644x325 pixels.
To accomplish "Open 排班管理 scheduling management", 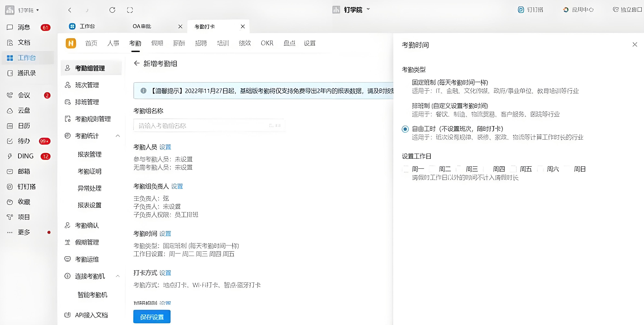I will coord(87,102).
